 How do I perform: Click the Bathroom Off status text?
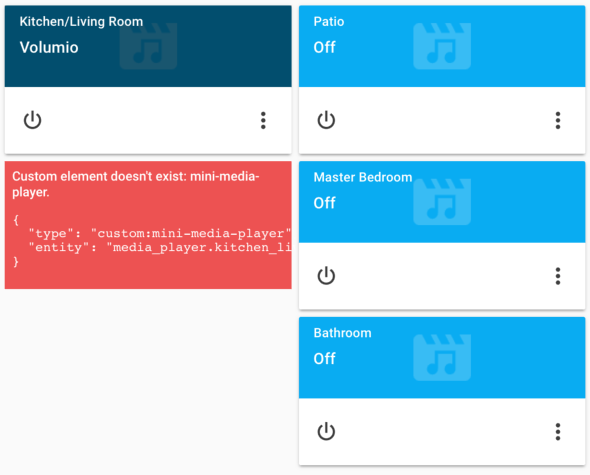coord(324,359)
